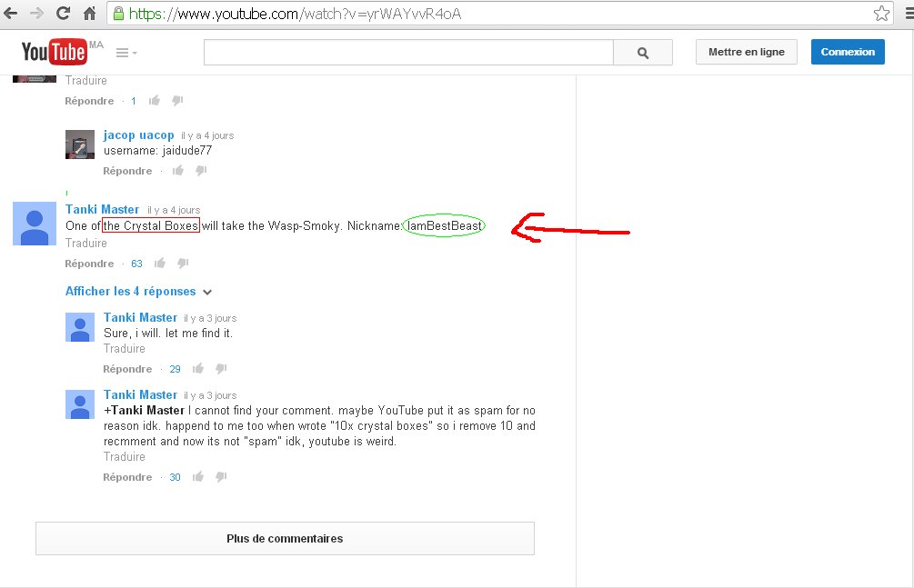Image resolution: width=914 pixels, height=588 pixels.
Task: Thumbs up the 'Sure, i will' reply
Action: 198,369
